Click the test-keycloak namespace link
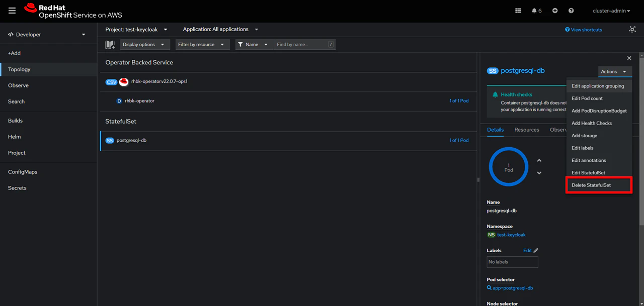Image resolution: width=644 pixels, height=306 pixels. pos(511,235)
